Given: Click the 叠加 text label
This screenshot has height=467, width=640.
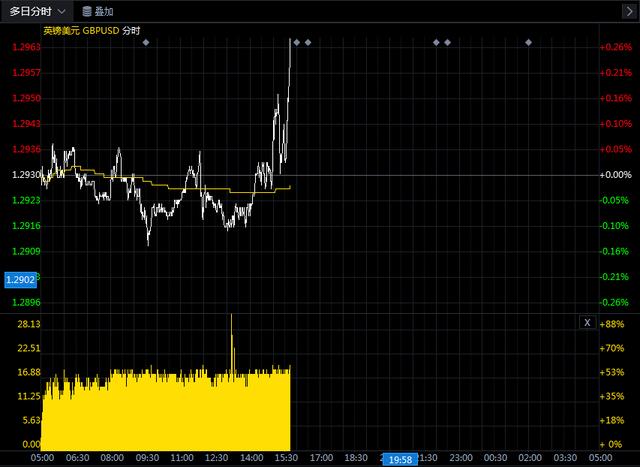Looking at the screenshot, I should coord(104,11).
